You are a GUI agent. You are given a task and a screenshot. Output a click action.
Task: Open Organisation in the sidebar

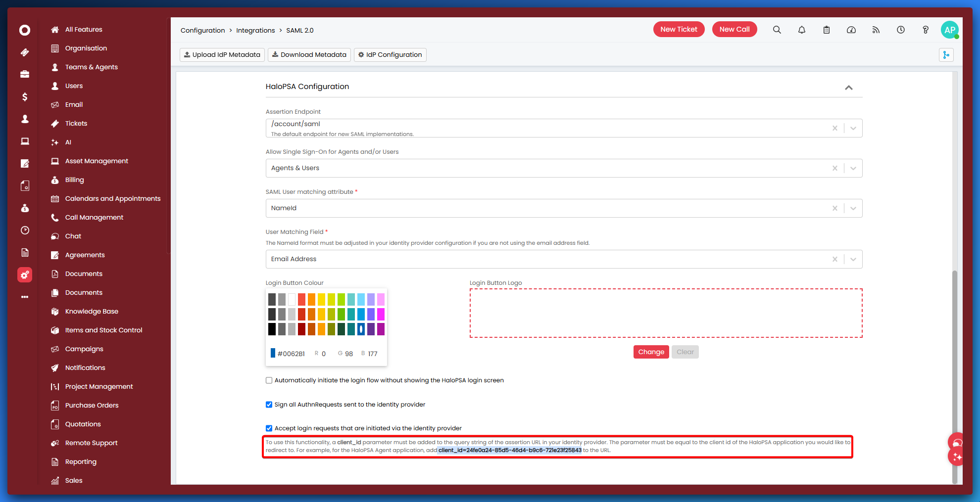(x=86, y=48)
